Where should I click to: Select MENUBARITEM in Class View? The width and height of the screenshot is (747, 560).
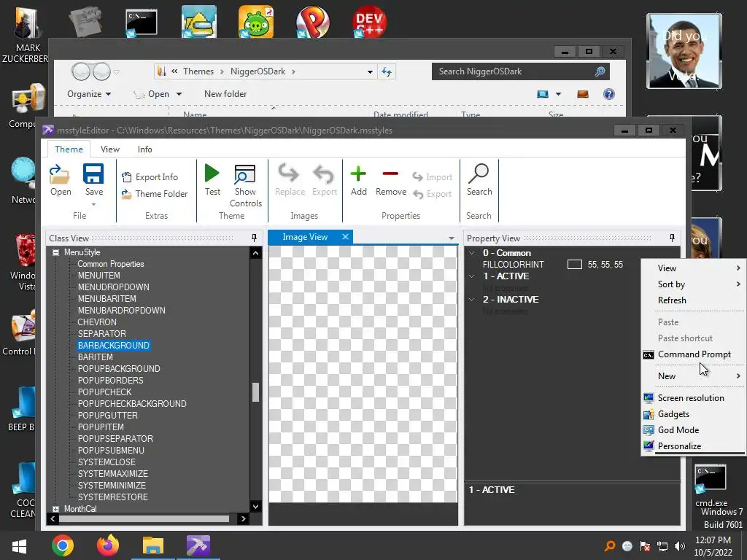[107, 298]
